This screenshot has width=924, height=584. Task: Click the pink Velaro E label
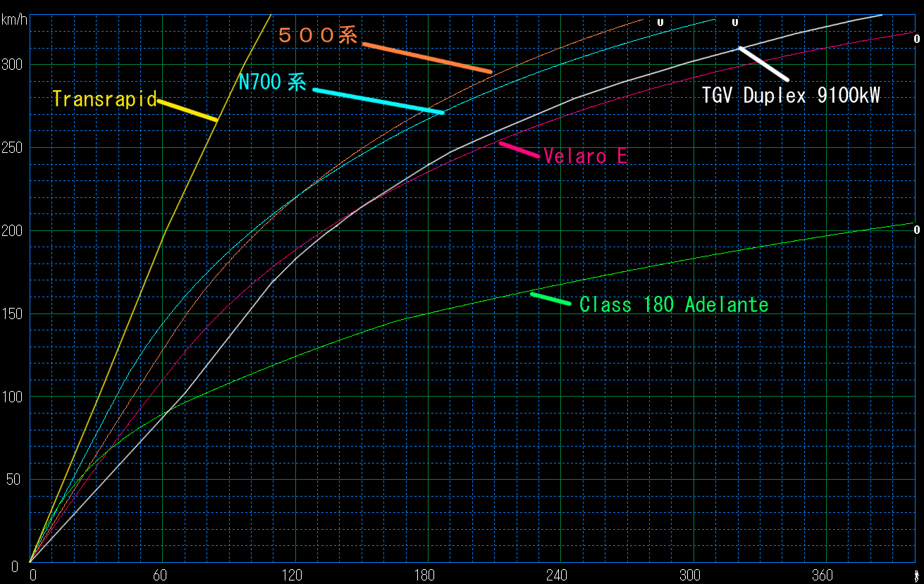(x=585, y=156)
